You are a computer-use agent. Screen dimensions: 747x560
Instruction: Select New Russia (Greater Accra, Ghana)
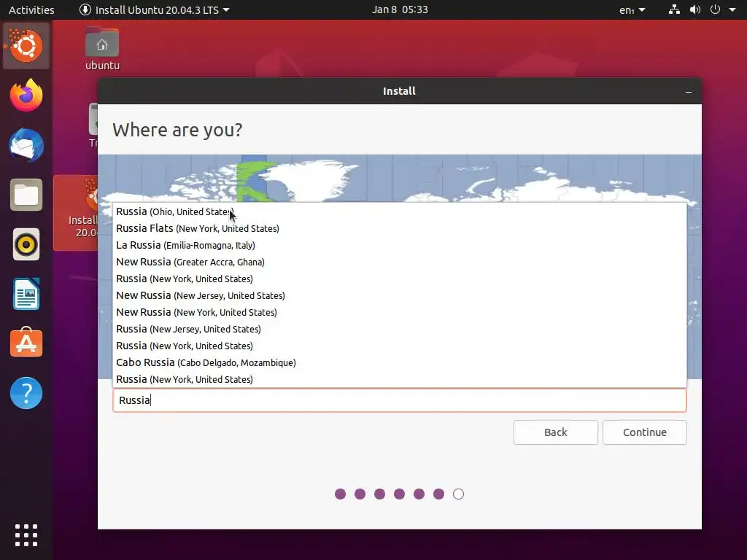pyautogui.click(x=400, y=262)
